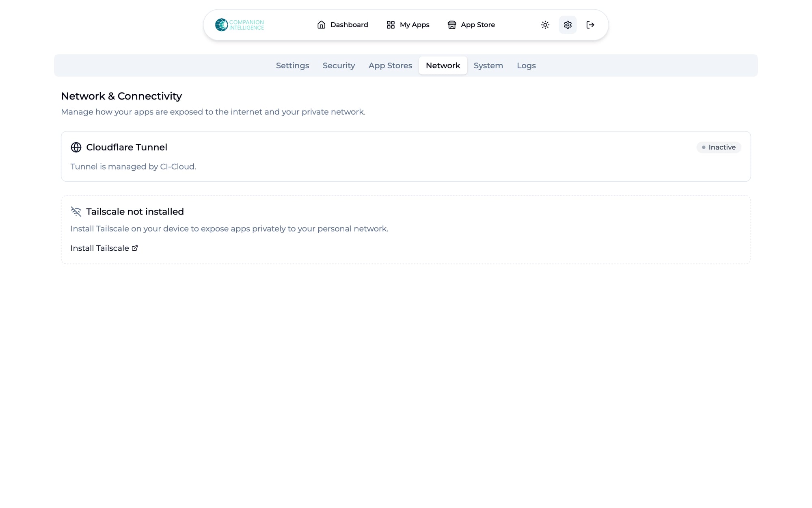Select the Network tab
The width and height of the screenshot is (812, 508).
(443, 65)
